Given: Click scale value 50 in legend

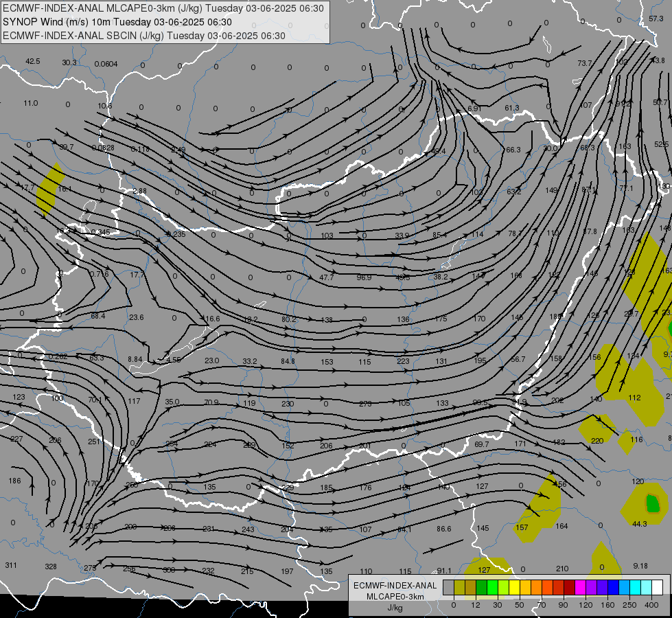Looking at the screenshot, I should point(520,605).
